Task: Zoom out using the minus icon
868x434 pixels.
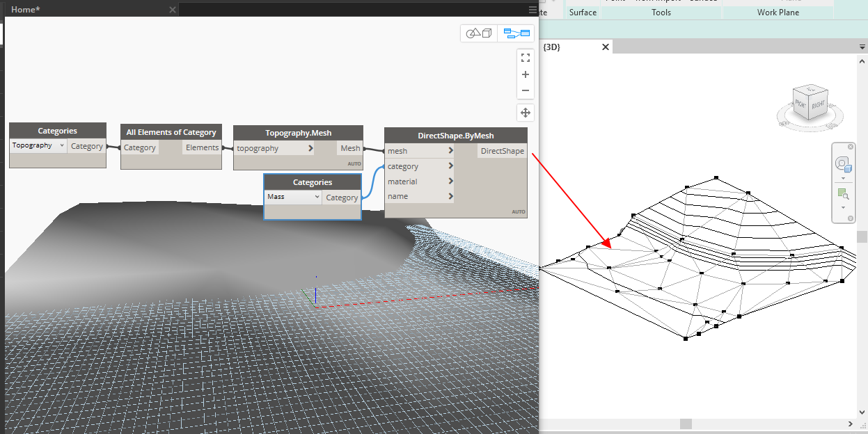Action: pos(526,91)
